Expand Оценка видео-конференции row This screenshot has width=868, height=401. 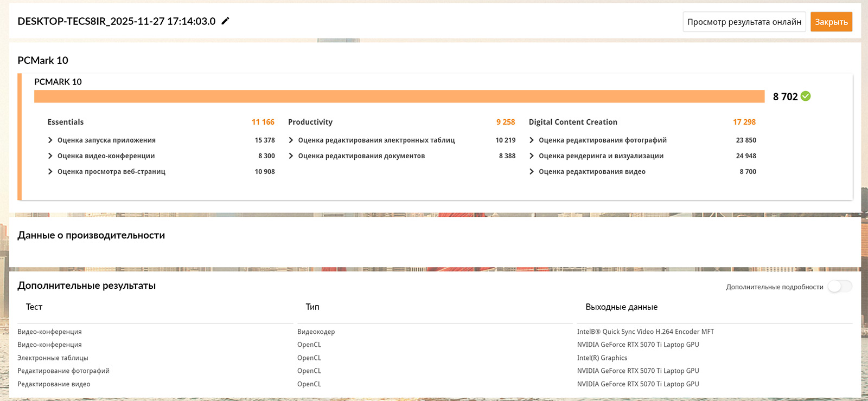pos(50,156)
